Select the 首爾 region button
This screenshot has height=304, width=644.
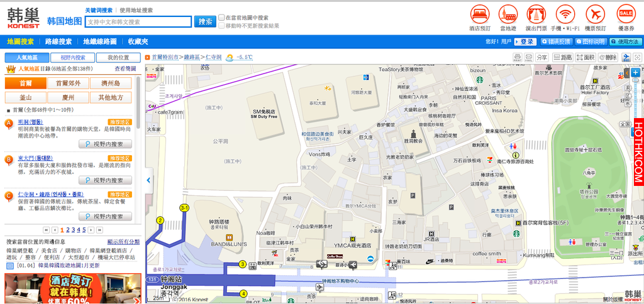tap(25, 84)
